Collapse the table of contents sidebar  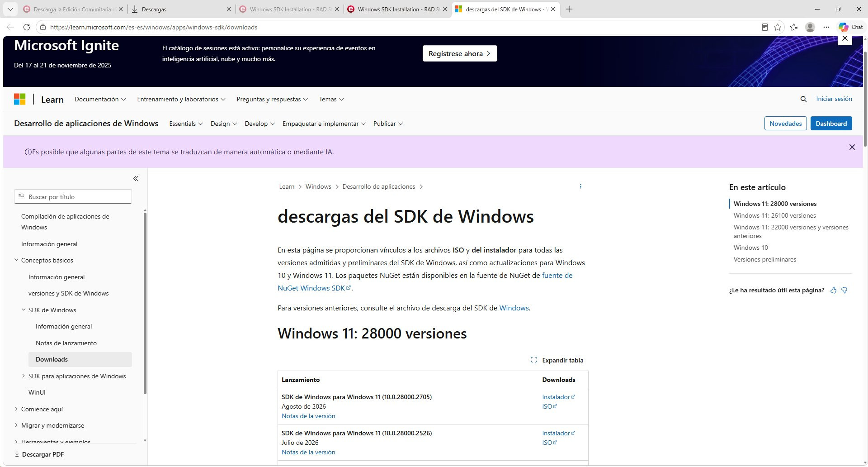click(136, 179)
